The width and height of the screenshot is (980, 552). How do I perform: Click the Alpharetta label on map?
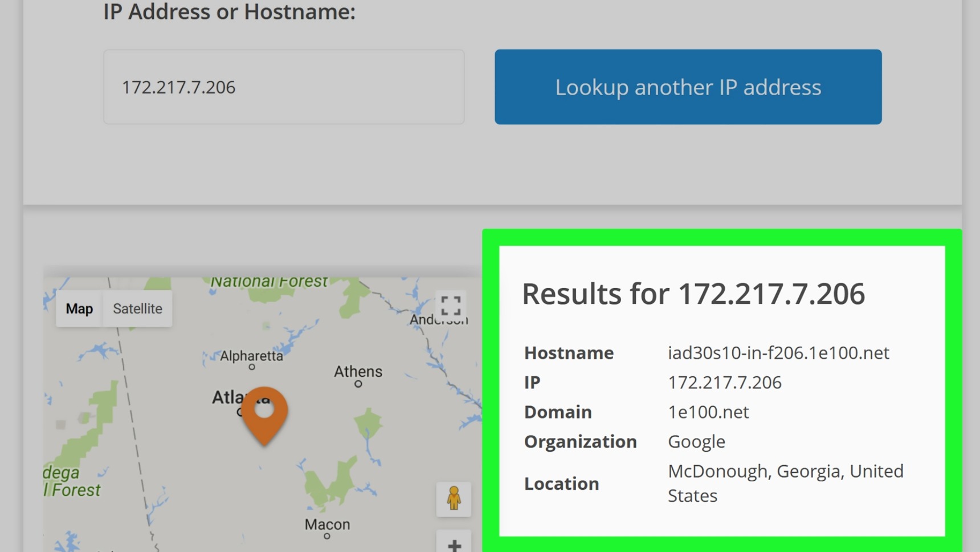coord(251,356)
